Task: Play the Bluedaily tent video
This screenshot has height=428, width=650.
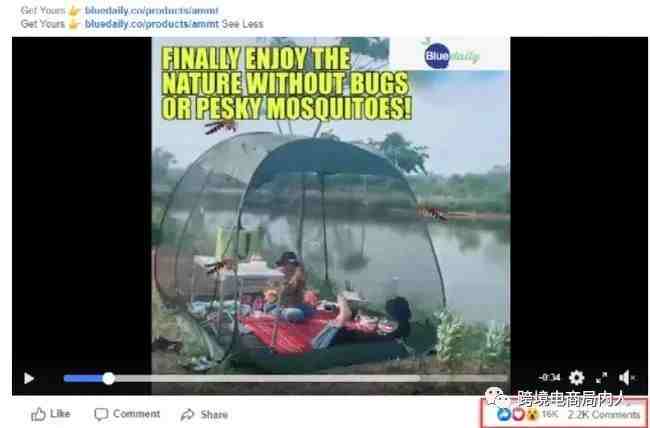Action: [29, 378]
